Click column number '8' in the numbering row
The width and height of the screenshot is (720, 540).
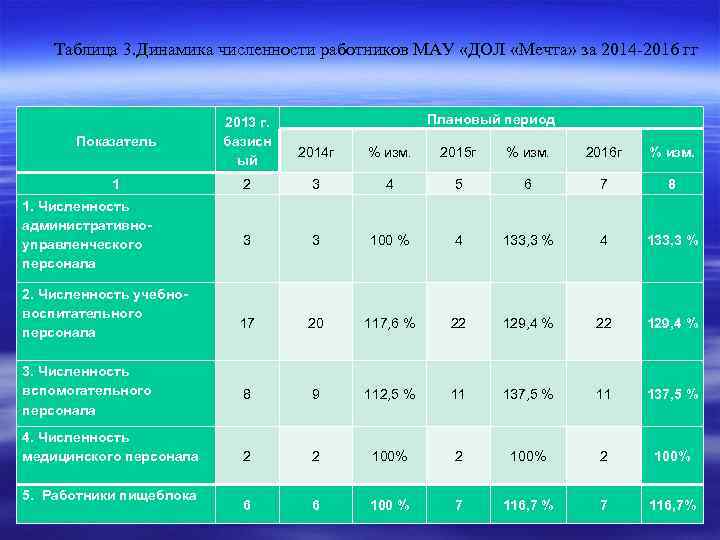[672, 184]
